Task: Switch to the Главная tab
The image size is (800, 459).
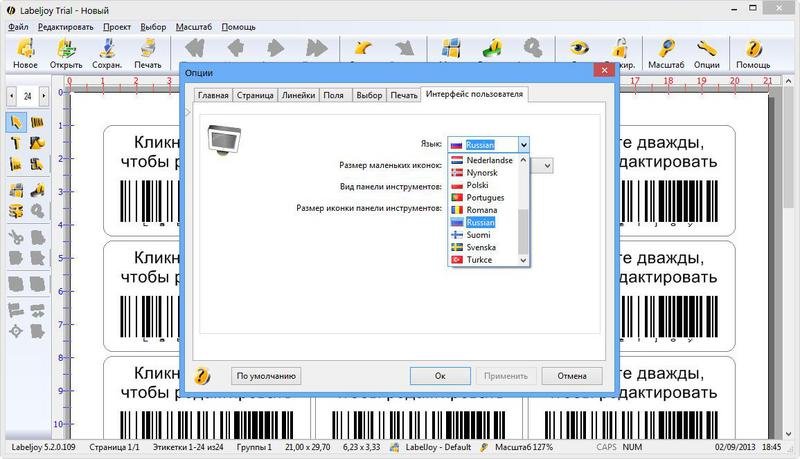Action: click(x=213, y=95)
